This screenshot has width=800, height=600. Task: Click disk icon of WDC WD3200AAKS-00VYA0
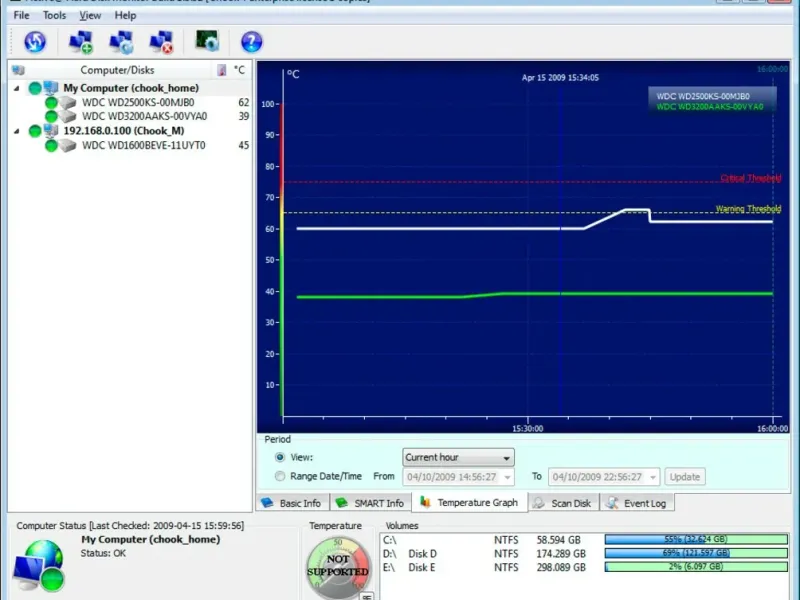[x=67, y=116]
